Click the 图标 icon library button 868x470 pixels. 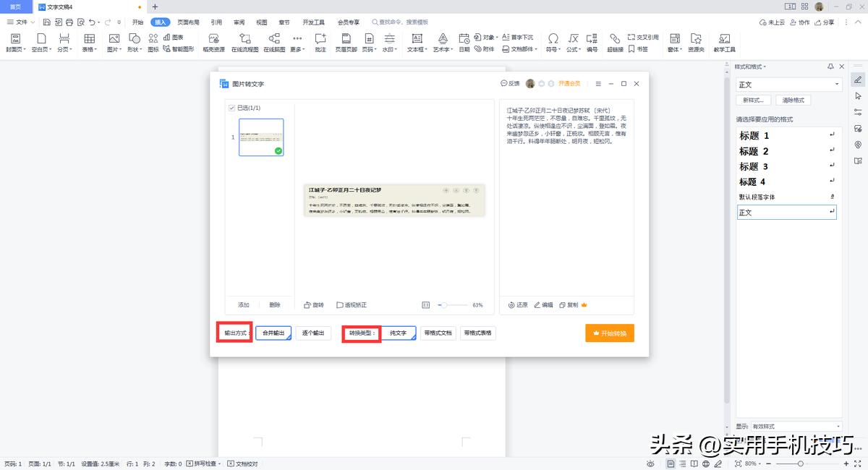pyautogui.click(x=153, y=43)
